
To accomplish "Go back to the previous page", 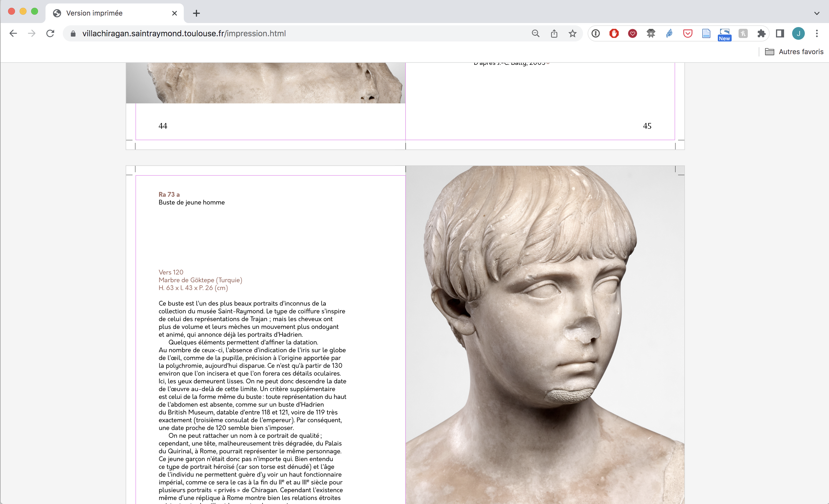I will (13, 33).
